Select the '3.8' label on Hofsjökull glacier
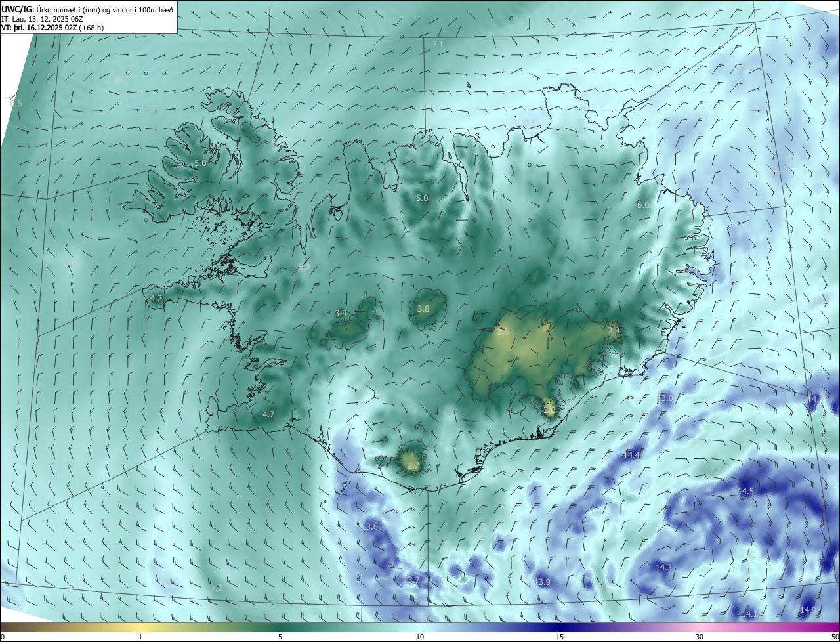 click(423, 309)
